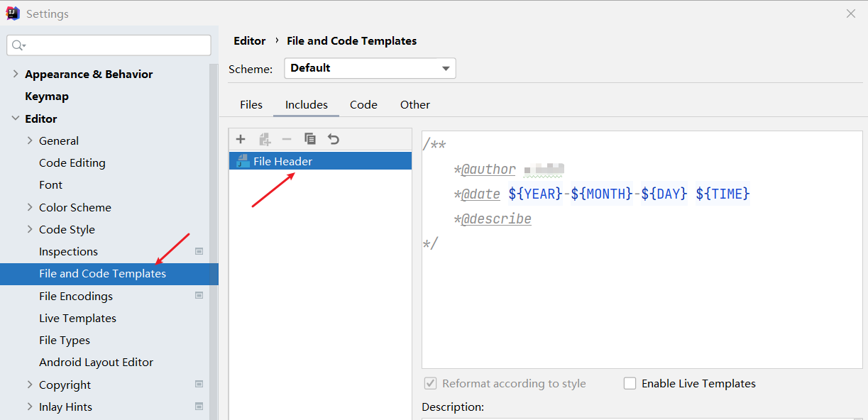The image size is (868, 420).
Task: Click the ${TIME} variable in template
Action: (x=723, y=194)
